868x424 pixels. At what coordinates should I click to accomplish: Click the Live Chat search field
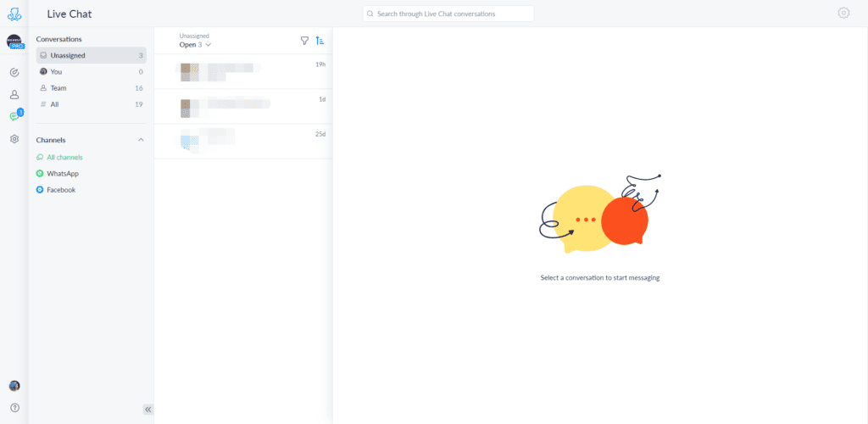pos(448,14)
